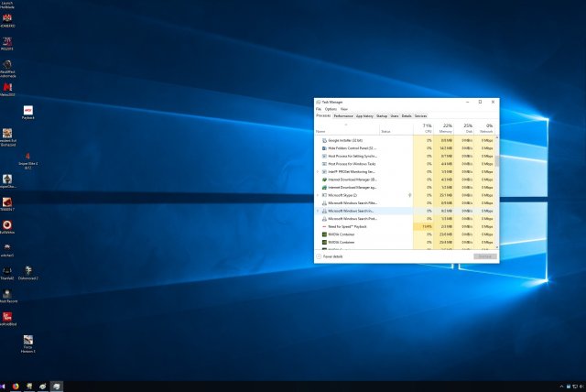Click the Hide Folders Control Panel process icon
This screenshot has height=392, width=586.
(x=324, y=148)
